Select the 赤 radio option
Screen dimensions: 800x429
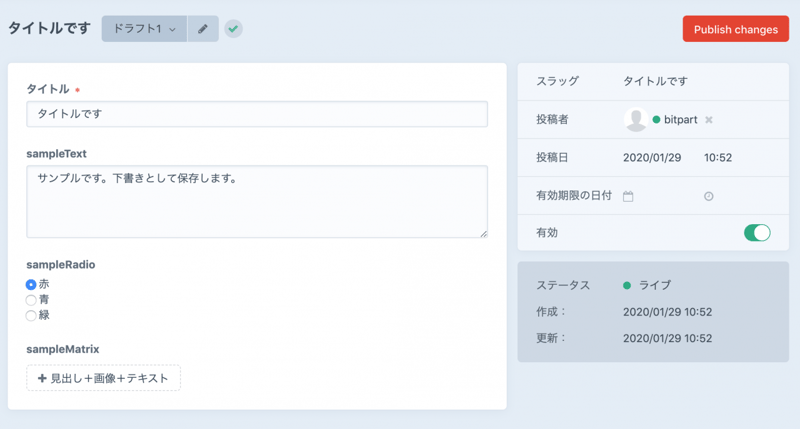point(31,285)
